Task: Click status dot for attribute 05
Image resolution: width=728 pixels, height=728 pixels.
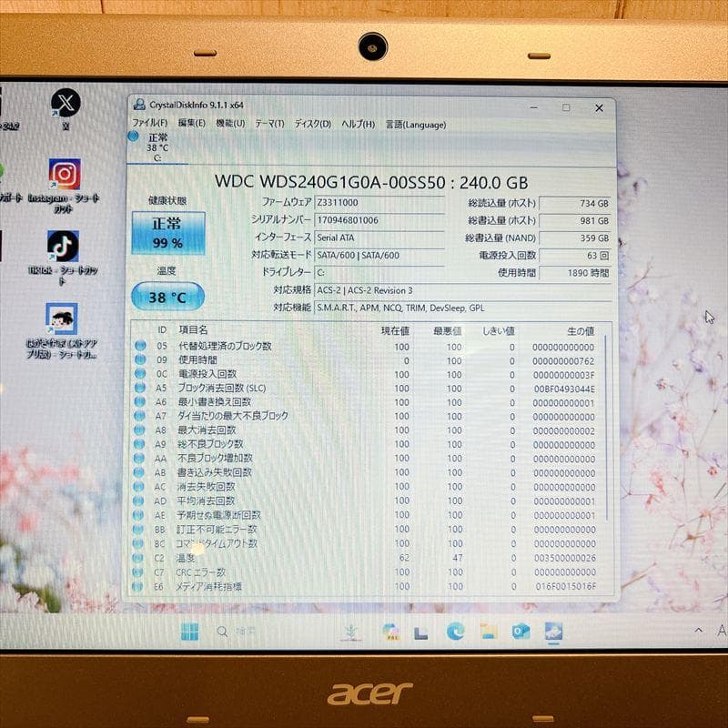Action: tap(140, 346)
